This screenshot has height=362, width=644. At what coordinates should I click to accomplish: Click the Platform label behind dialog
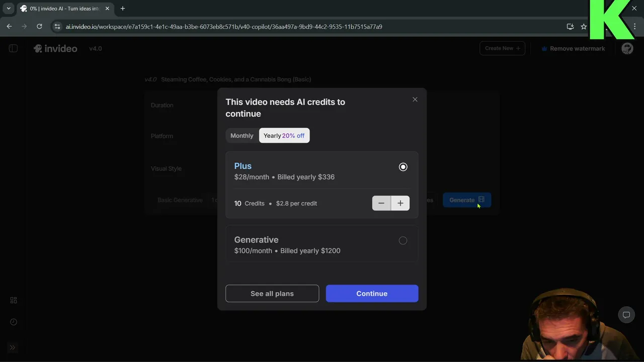(x=162, y=136)
